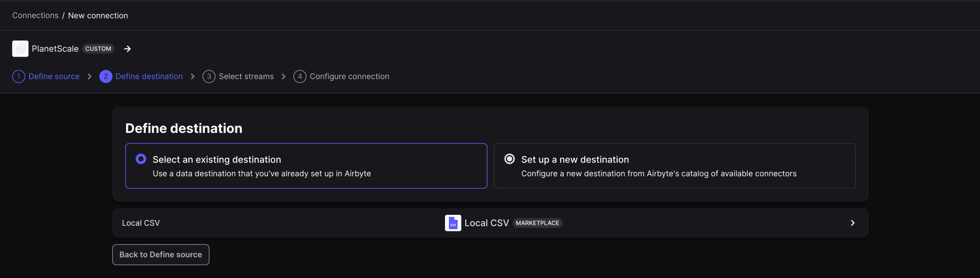Image resolution: width=980 pixels, height=278 pixels.
Task: Open Local CSV row with its right chevron
Action: (x=853, y=223)
